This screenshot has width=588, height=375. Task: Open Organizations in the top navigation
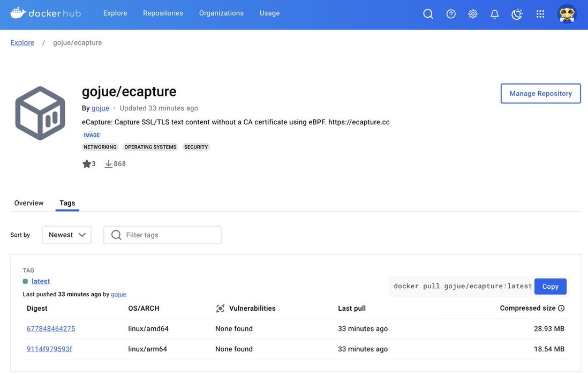click(221, 13)
